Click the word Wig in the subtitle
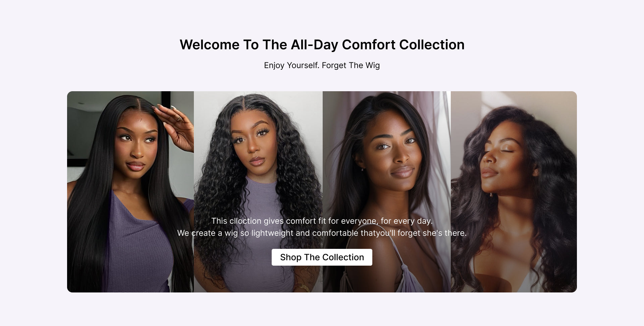 [373, 65]
